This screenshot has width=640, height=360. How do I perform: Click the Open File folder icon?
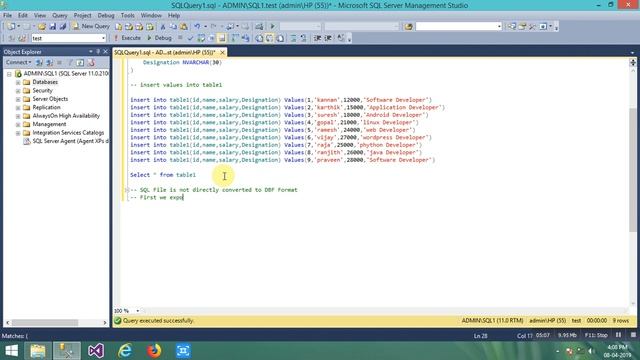(42, 27)
